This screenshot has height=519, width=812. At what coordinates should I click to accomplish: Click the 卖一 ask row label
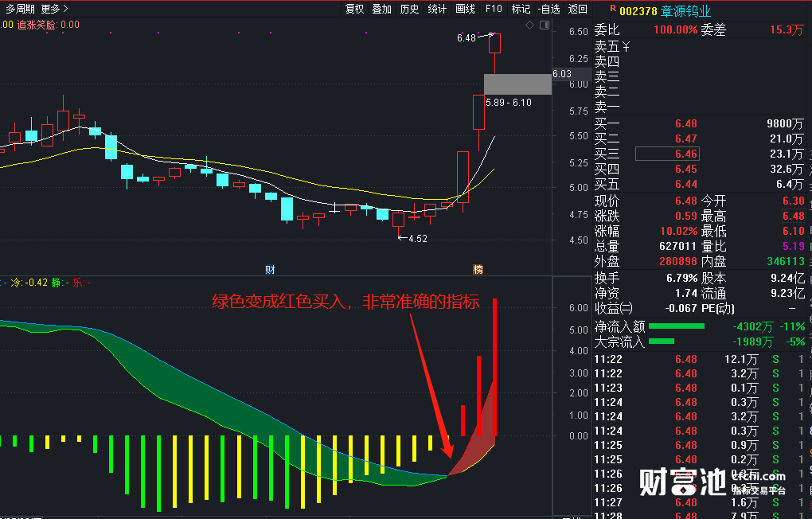click(x=607, y=107)
